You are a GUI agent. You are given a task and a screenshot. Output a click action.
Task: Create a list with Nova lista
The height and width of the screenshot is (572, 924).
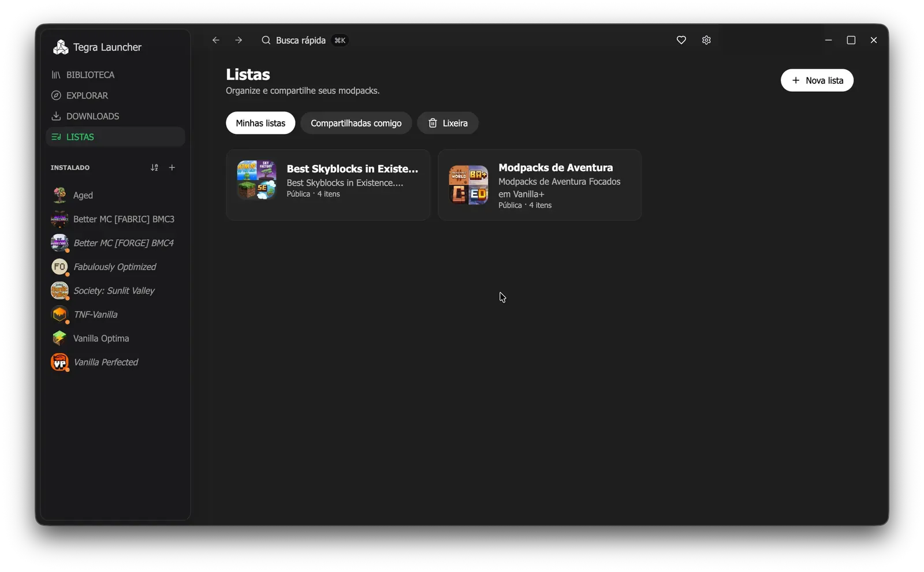(817, 80)
